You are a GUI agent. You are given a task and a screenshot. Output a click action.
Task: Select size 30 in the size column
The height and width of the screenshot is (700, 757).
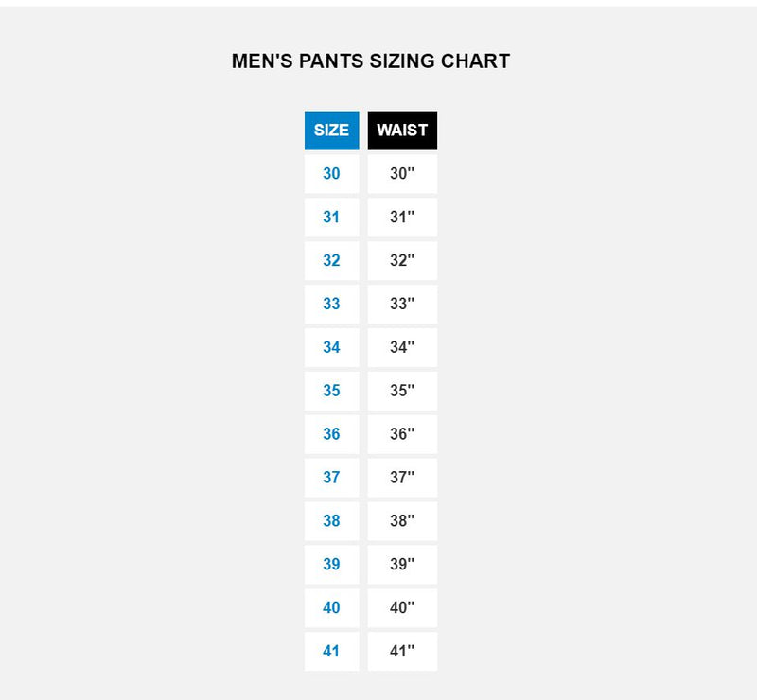click(332, 174)
